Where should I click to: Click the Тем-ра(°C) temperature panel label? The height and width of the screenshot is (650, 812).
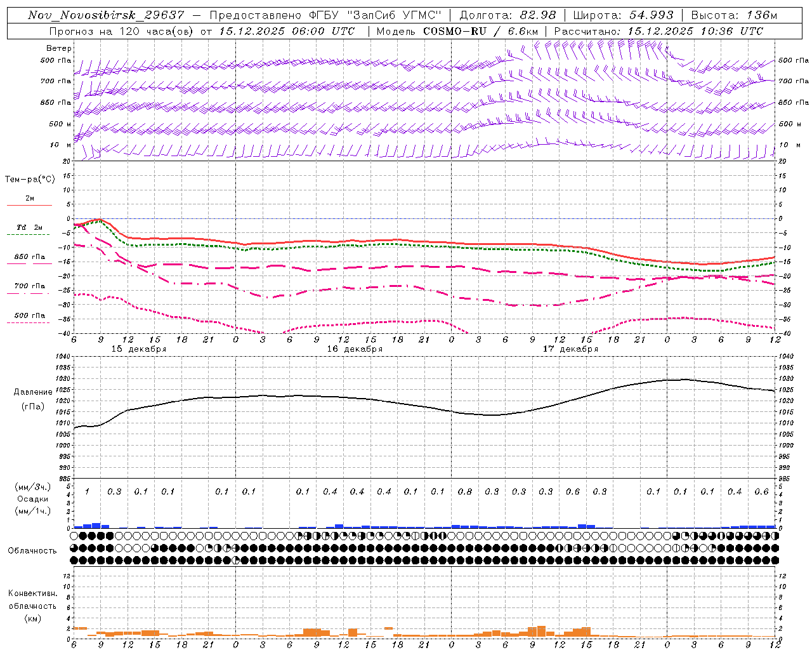(30, 180)
